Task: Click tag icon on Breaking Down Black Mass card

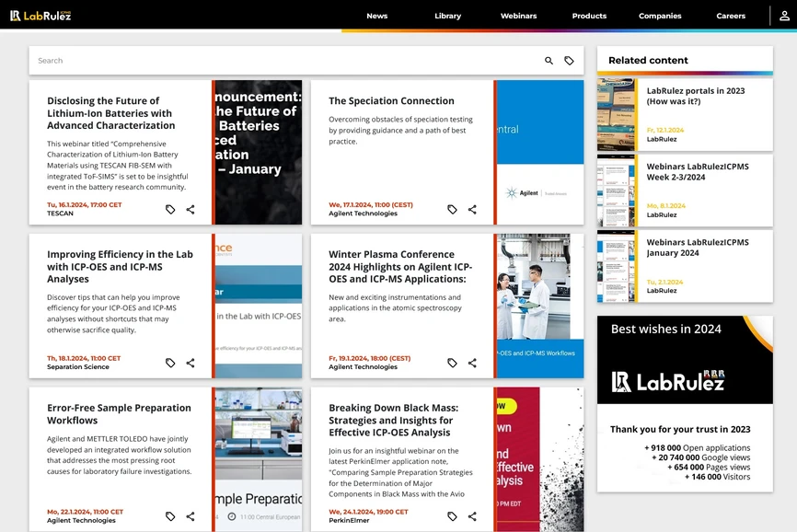Action: tap(452, 516)
